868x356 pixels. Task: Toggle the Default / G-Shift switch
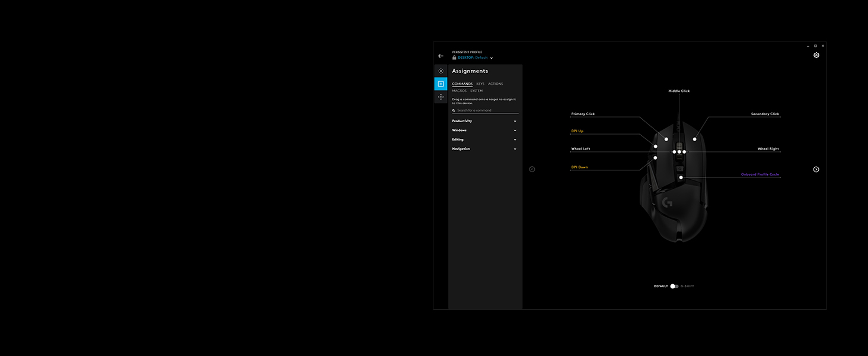click(x=674, y=286)
